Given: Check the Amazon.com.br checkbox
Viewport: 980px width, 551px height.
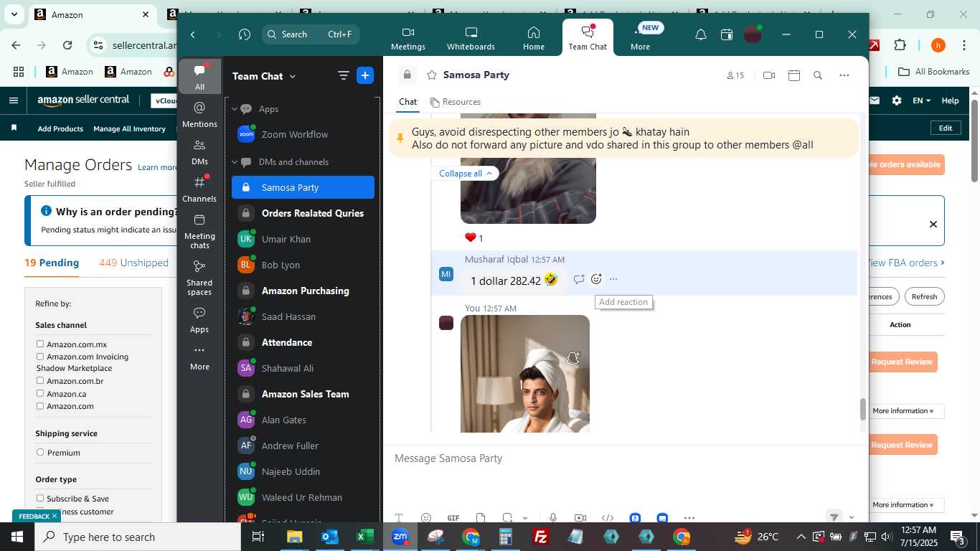Looking at the screenshot, I should [40, 381].
